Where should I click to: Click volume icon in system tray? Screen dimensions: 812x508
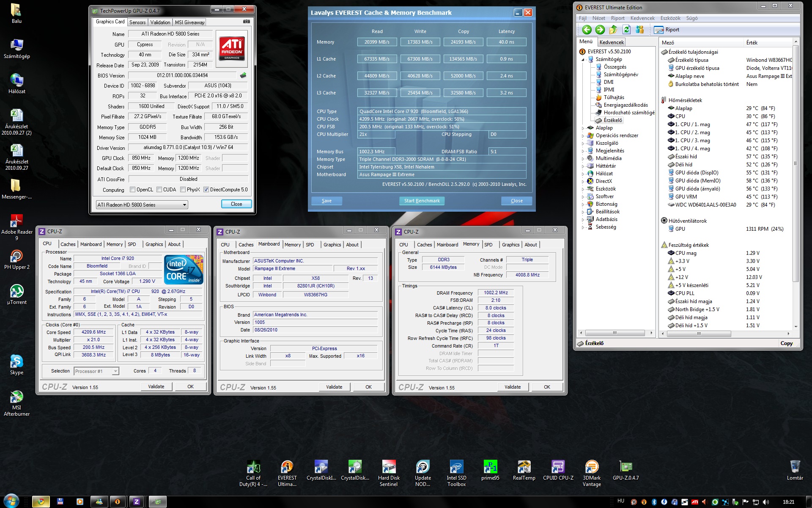pyautogui.click(x=766, y=502)
